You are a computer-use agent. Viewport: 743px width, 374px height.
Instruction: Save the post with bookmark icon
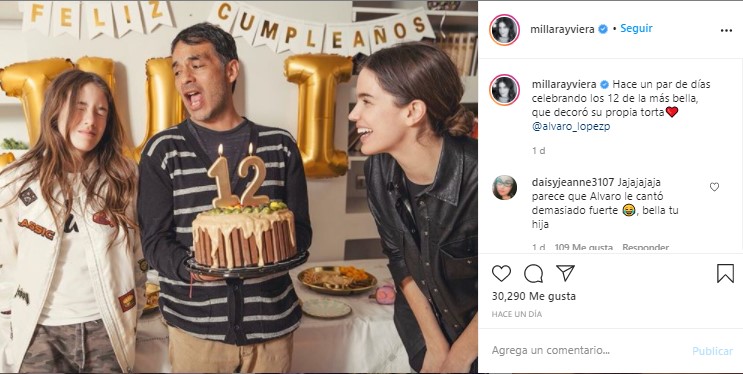click(725, 274)
